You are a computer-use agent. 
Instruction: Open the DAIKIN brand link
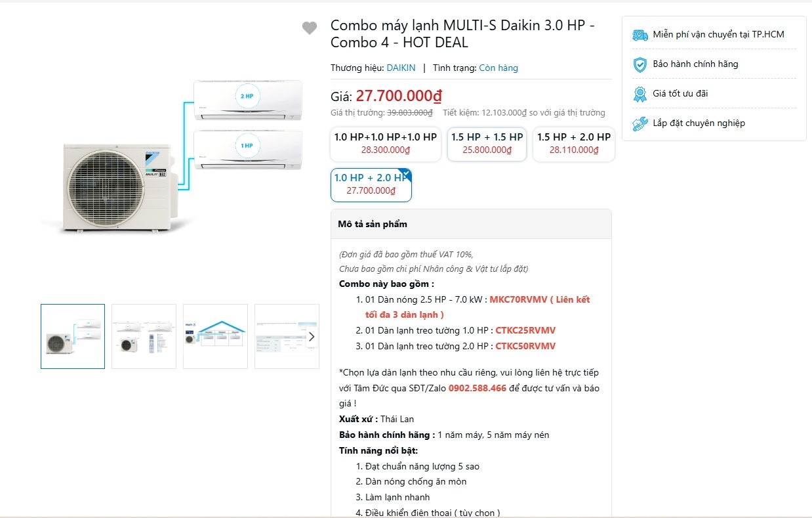point(401,68)
